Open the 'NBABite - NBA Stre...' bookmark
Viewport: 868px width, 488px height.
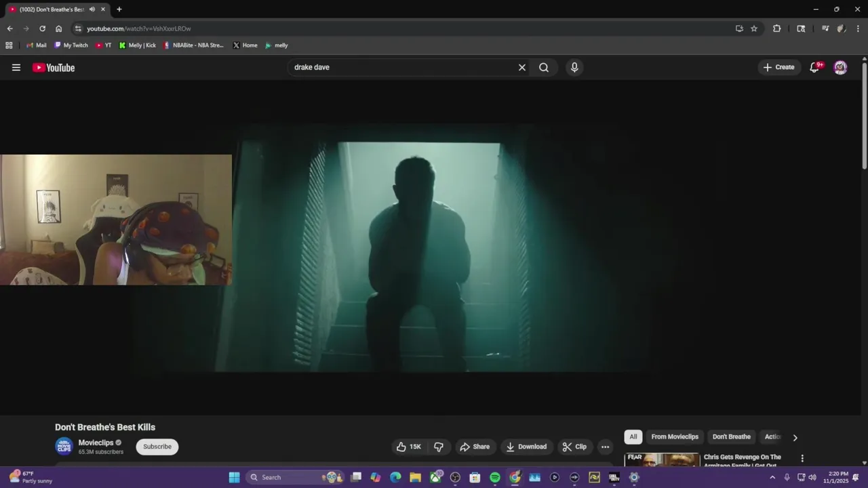(193, 45)
